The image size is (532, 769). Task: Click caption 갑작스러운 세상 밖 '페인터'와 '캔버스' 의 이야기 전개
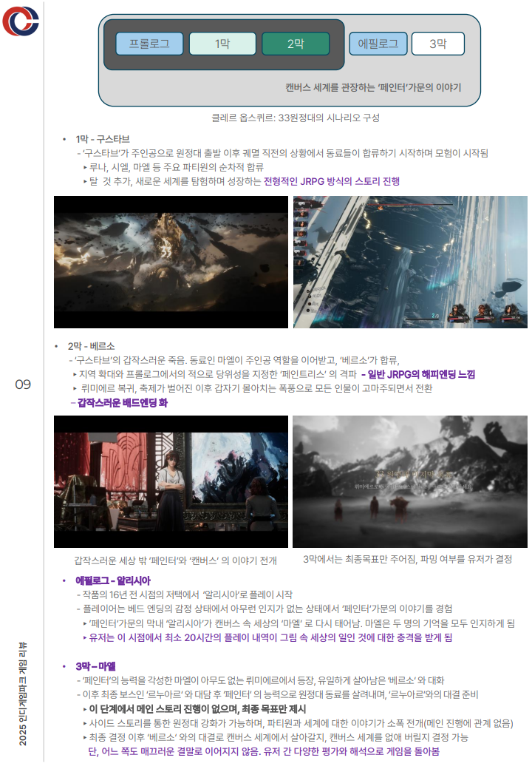[x=175, y=560]
